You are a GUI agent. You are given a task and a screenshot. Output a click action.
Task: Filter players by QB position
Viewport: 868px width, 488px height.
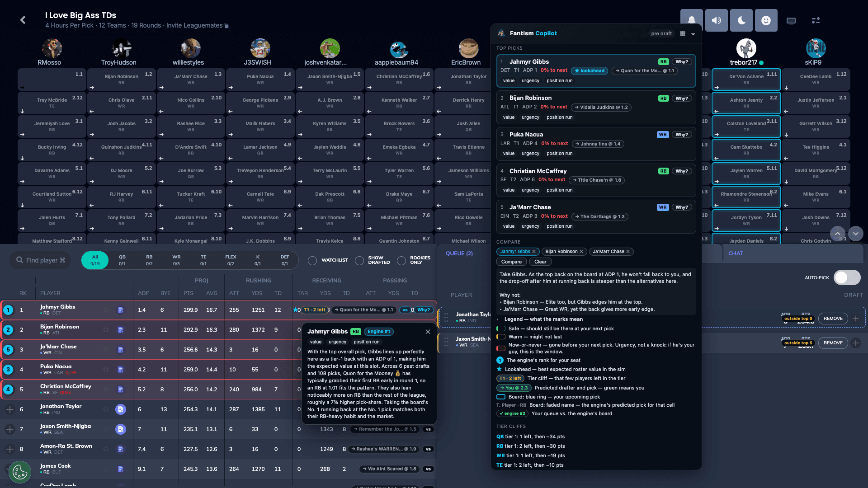(x=122, y=260)
